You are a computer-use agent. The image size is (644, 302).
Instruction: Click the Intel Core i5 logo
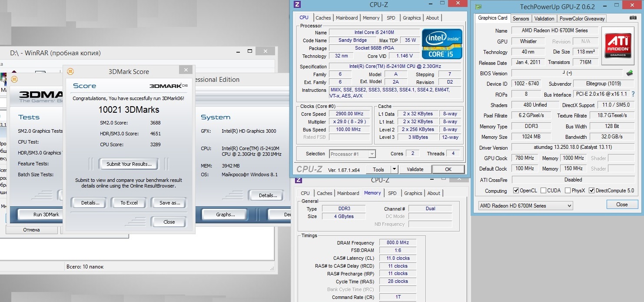click(x=442, y=44)
